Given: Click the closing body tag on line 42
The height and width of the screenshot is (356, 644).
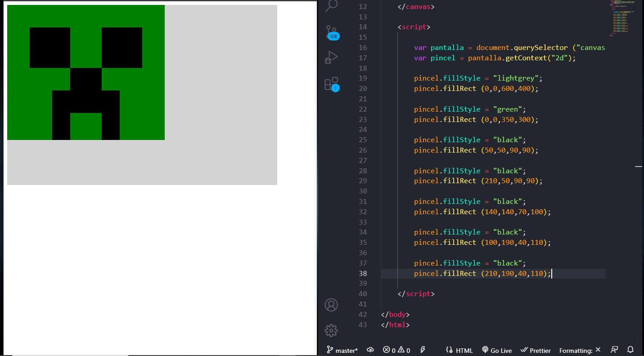Looking at the screenshot, I should pyautogui.click(x=395, y=315).
